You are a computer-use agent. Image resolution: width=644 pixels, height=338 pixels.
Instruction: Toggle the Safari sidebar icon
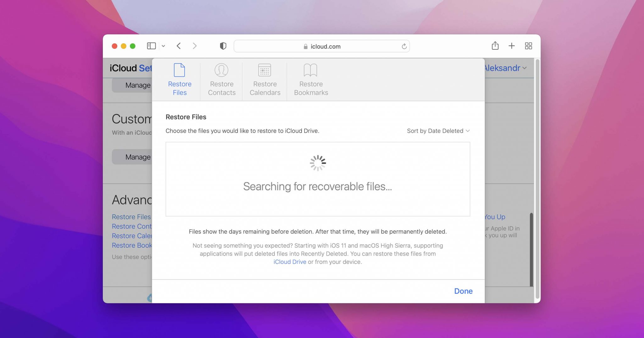[151, 46]
